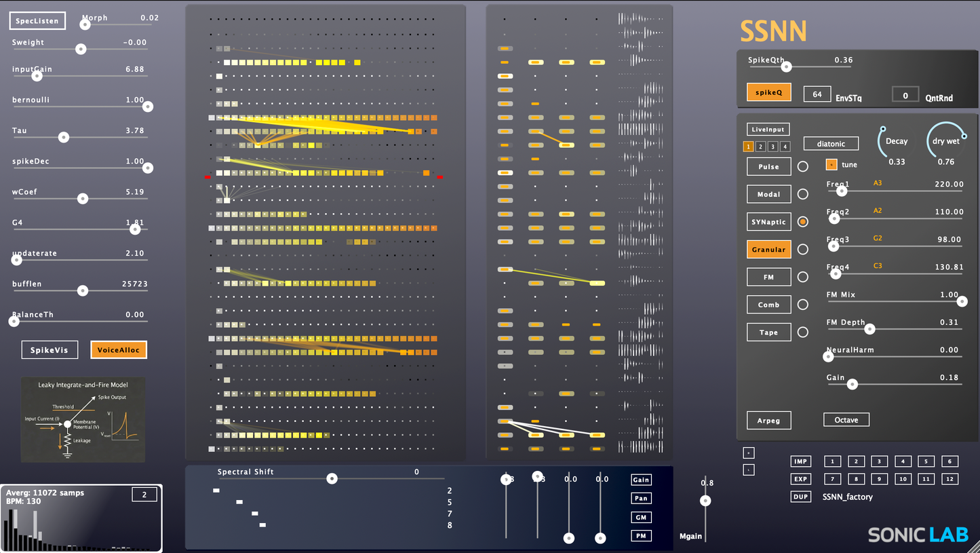Click the QntRnd number box showing 0
Image resolution: width=980 pixels, height=553 pixels.
[905, 96]
